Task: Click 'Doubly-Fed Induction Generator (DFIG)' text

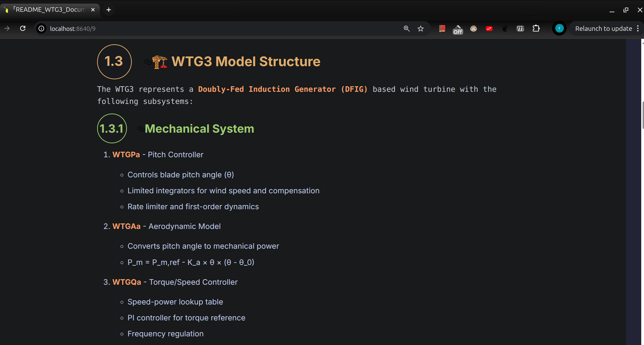Action: (x=283, y=89)
